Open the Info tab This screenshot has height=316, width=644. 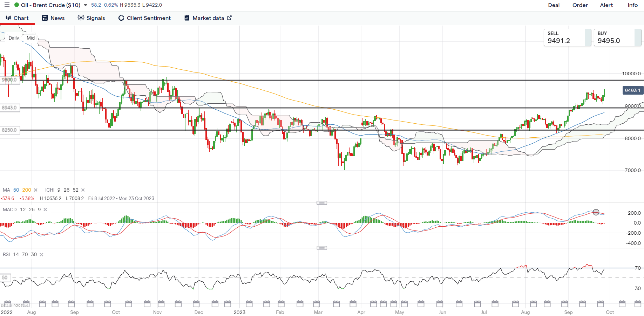point(633,5)
